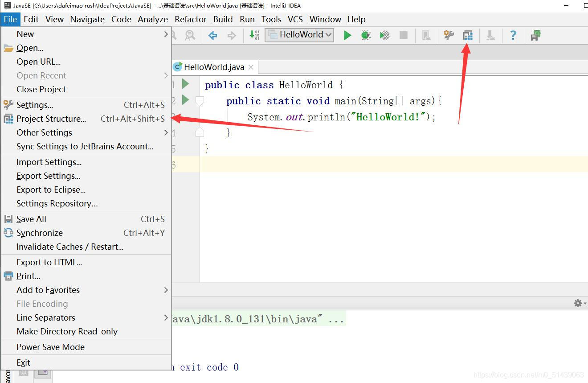Open the Analyze menu
This screenshot has height=383, width=588.
point(153,19)
